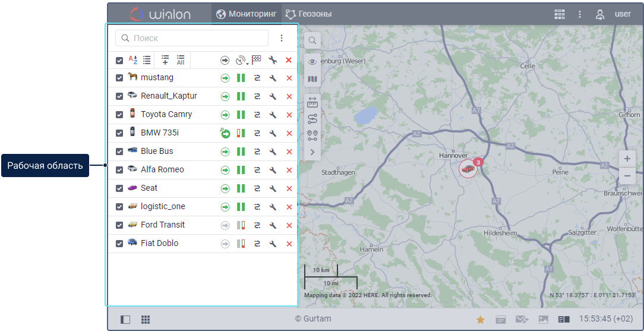644x331 pixels.
Task: Zoom in the map with plus button
Action: point(627,159)
